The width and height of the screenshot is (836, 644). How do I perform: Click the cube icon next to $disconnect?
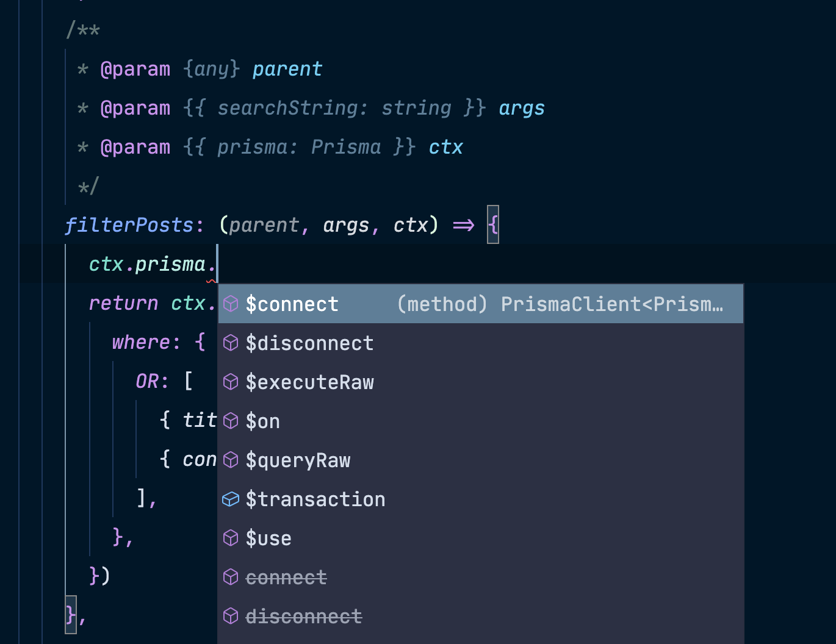point(231,343)
